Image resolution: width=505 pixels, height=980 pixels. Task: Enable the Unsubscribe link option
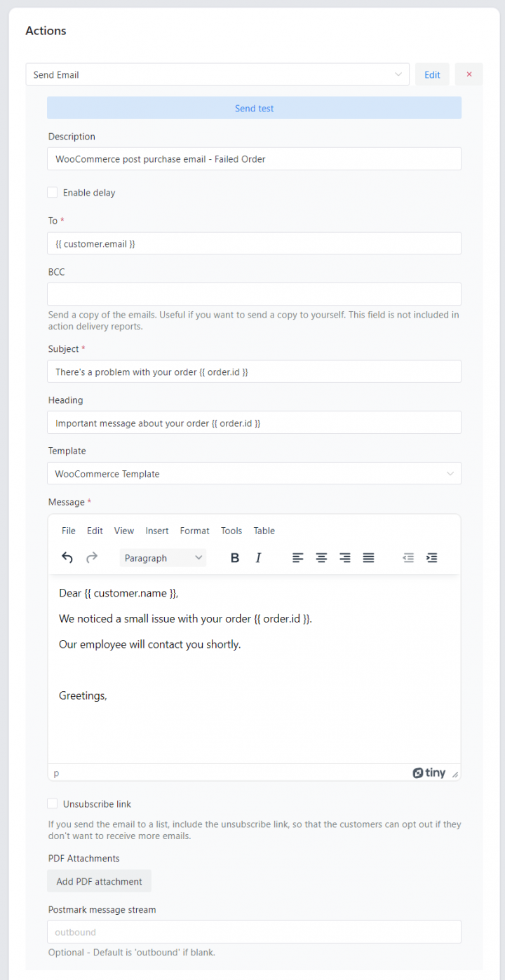tap(52, 803)
